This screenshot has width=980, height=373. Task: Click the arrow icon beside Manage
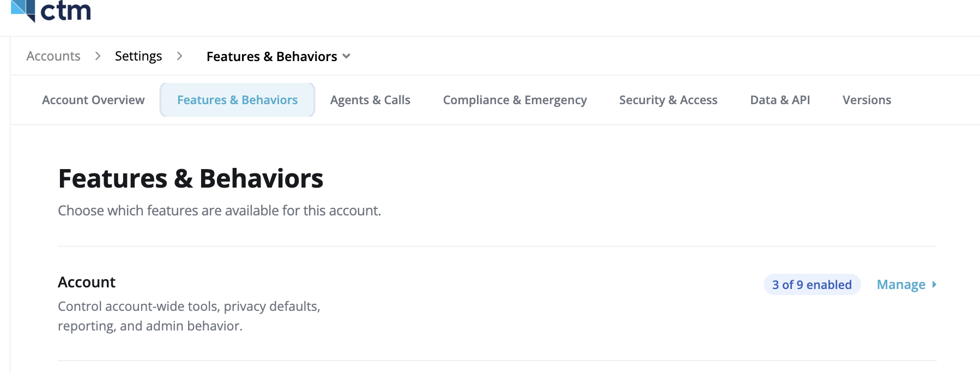coord(934,285)
